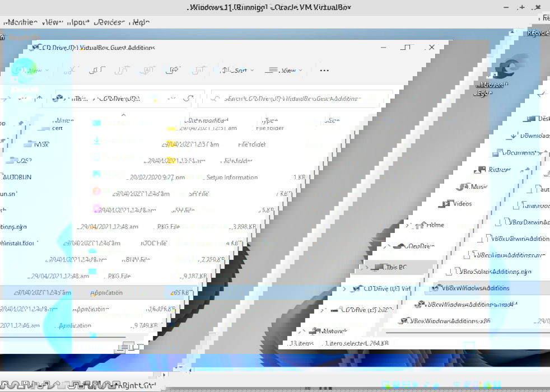This screenshot has width=550, height=392.
Task: Expand the OneDrive tree node chevron
Action: click(386, 246)
